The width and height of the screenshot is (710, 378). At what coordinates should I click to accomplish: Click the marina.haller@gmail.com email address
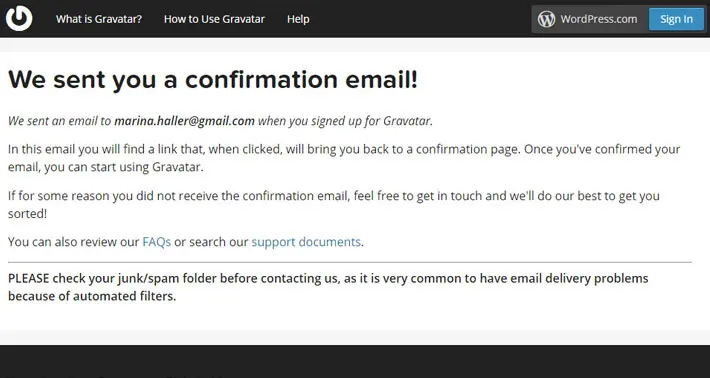tap(184, 121)
